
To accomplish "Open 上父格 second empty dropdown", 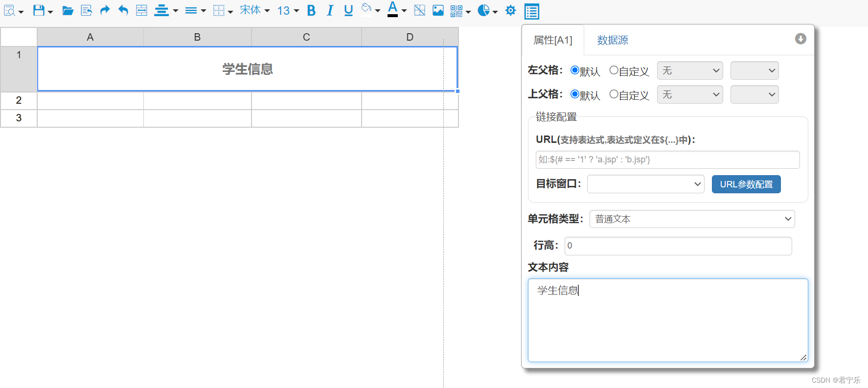I will click(754, 94).
